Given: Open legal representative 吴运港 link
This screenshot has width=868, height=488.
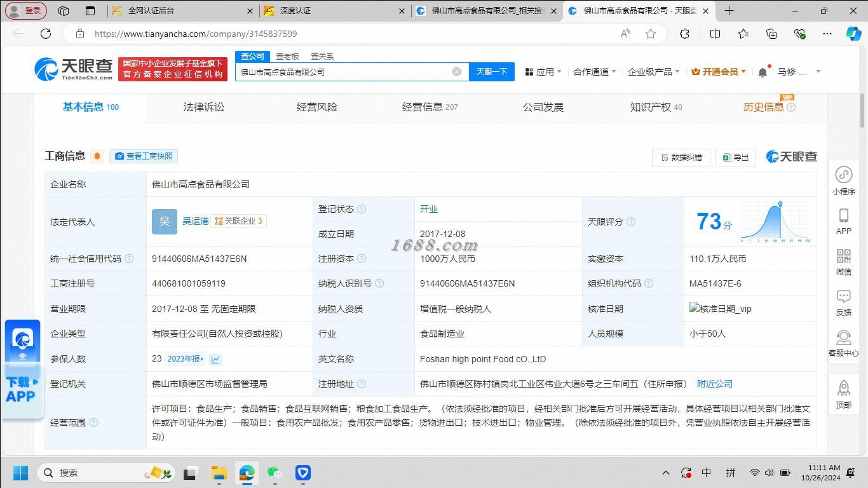Looking at the screenshot, I should (196, 221).
